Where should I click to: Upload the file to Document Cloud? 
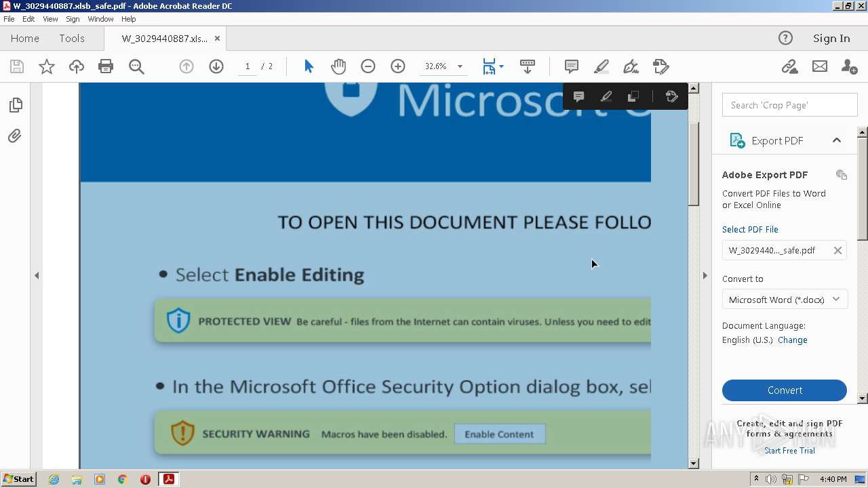click(77, 66)
